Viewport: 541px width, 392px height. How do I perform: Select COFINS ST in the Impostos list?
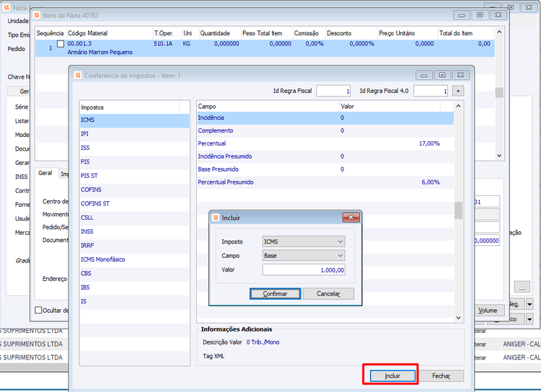[x=135, y=204]
